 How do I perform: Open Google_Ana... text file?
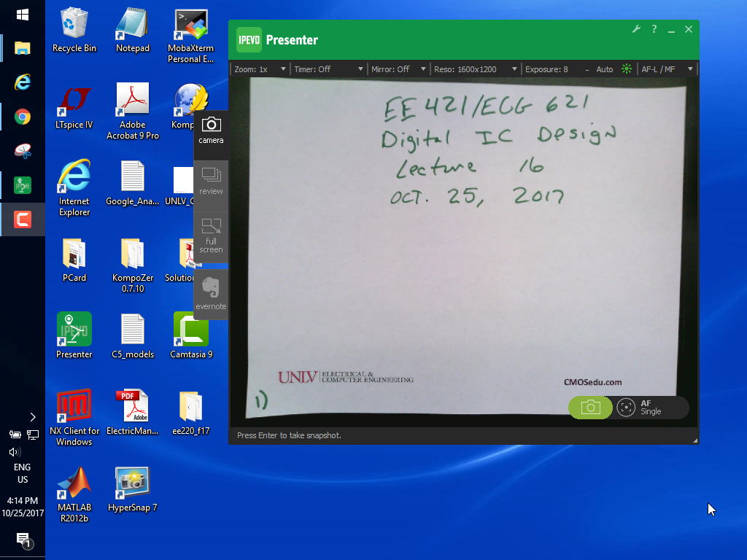(133, 183)
